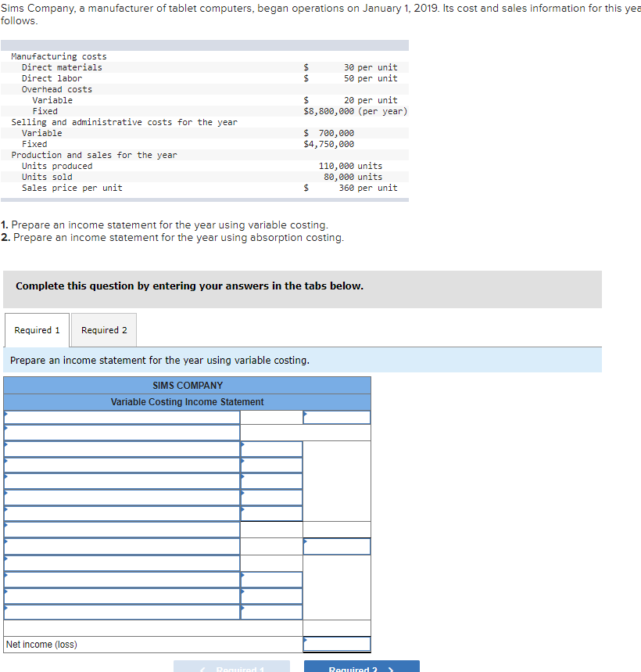641x672 pixels.
Task: Select the 'SIMS COMPANY' table heading
Action: click(188, 386)
